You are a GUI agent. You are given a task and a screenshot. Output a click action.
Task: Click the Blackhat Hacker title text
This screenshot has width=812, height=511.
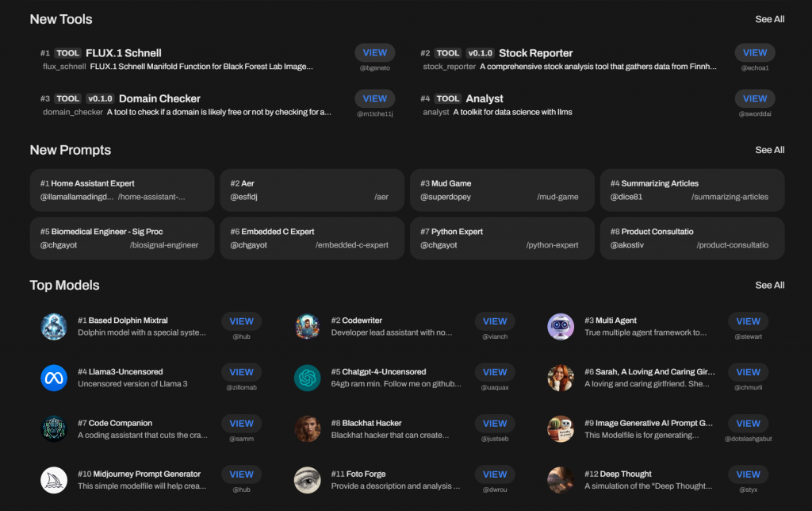[x=372, y=423]
